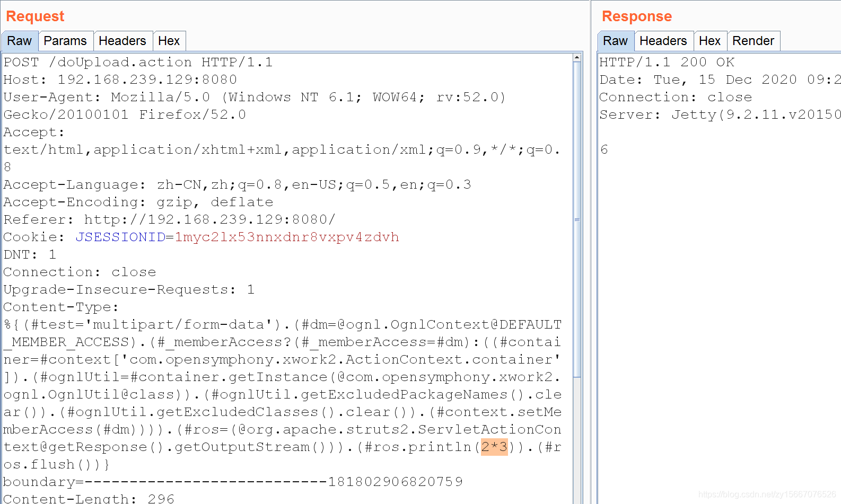Click the request pane vertical scrollbar thumb
This screenshot has height=504, width=841.
tap(577, 219)
